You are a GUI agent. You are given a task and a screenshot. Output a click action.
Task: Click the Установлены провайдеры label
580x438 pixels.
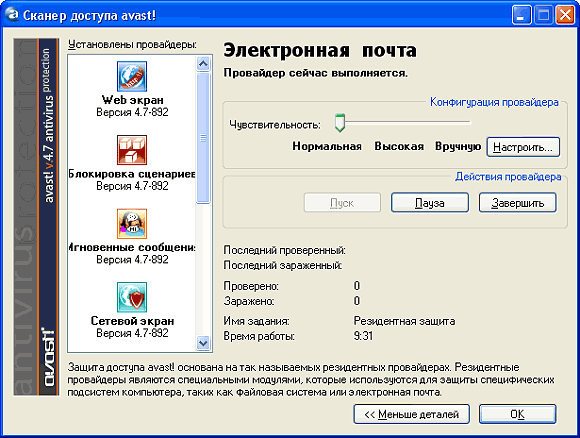point(132,44)
